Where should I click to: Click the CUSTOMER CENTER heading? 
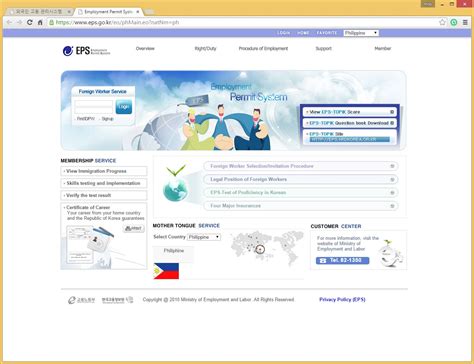click(x=336, y=226)
